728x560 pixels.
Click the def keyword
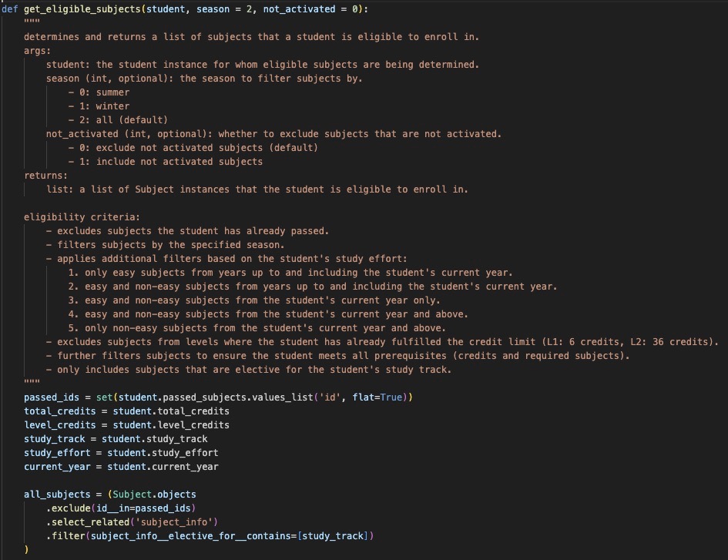[x=10, y=8]
